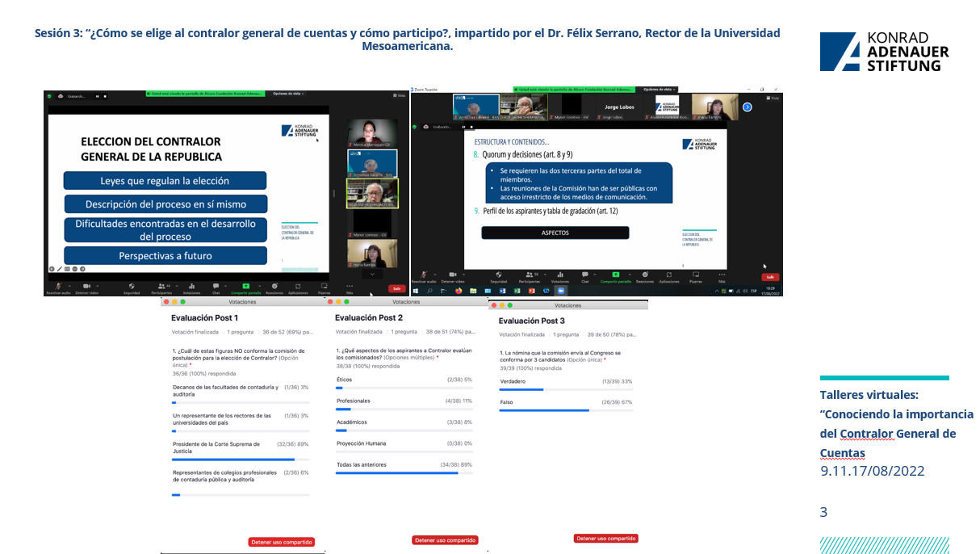Pause the recording in the left Zoom window

coord(96,96)
